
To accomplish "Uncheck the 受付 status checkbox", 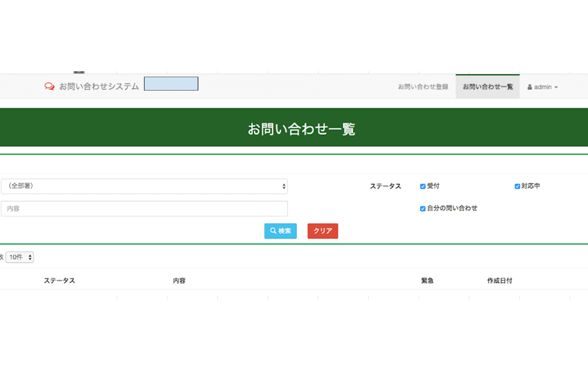I will (x=423, y=186).
